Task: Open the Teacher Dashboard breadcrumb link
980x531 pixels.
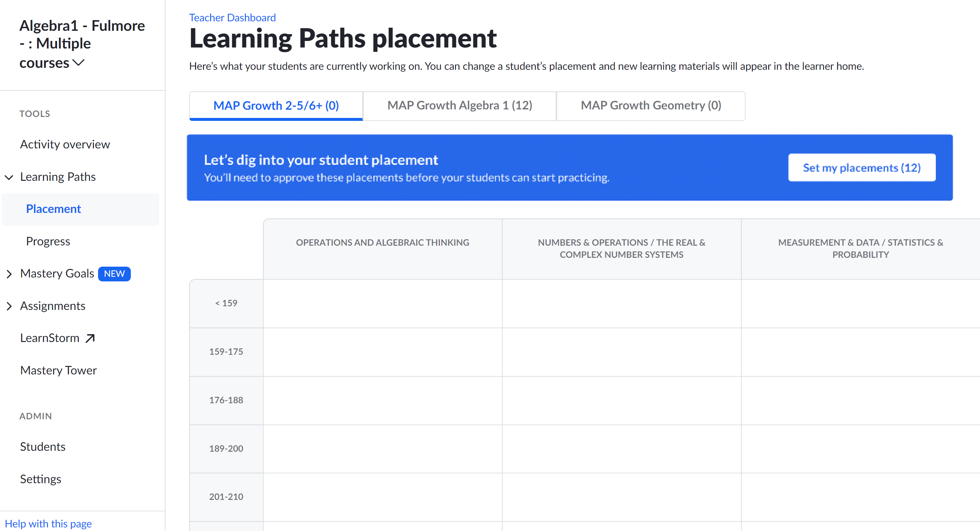Action: coord(232,17)
